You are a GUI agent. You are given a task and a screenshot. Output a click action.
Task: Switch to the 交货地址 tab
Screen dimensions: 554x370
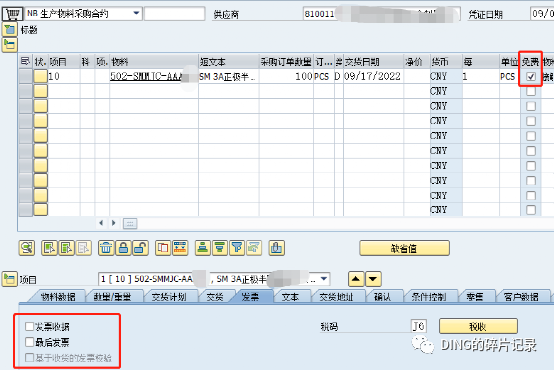click(x=336, y=297)
